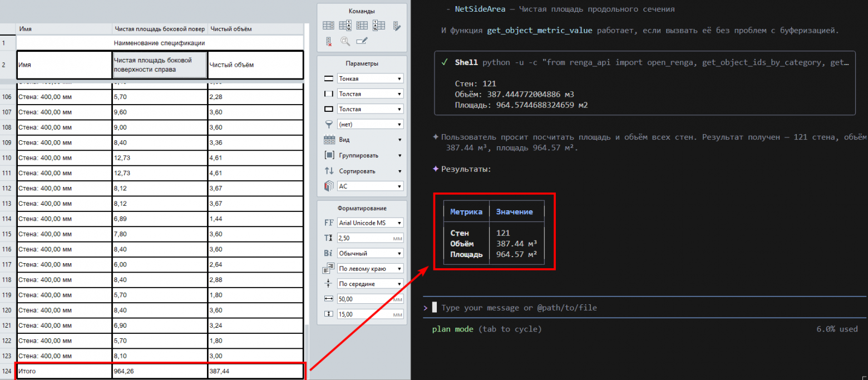Open the Тонкая line thickness dropdown
Viewport: 868px width, 380px height.
tap(370, 79)
